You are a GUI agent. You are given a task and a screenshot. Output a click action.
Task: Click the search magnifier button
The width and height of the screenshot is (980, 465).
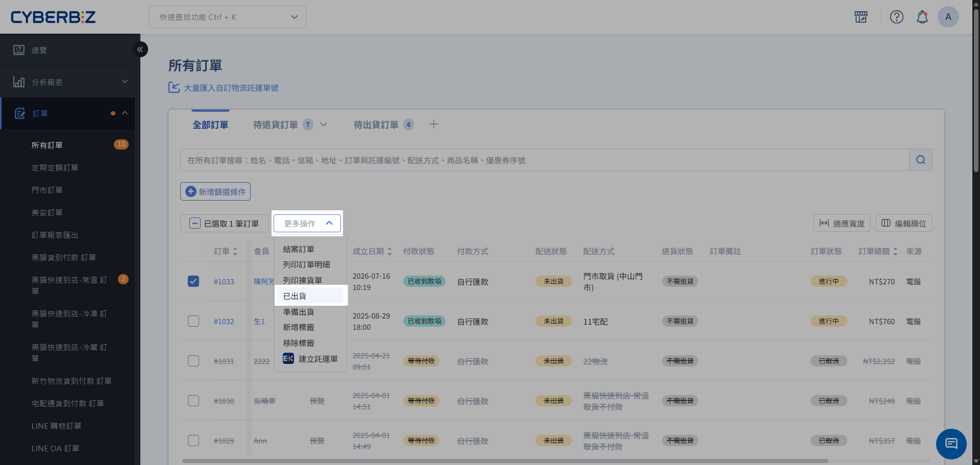pyautogui.click(x=921, y=160)
